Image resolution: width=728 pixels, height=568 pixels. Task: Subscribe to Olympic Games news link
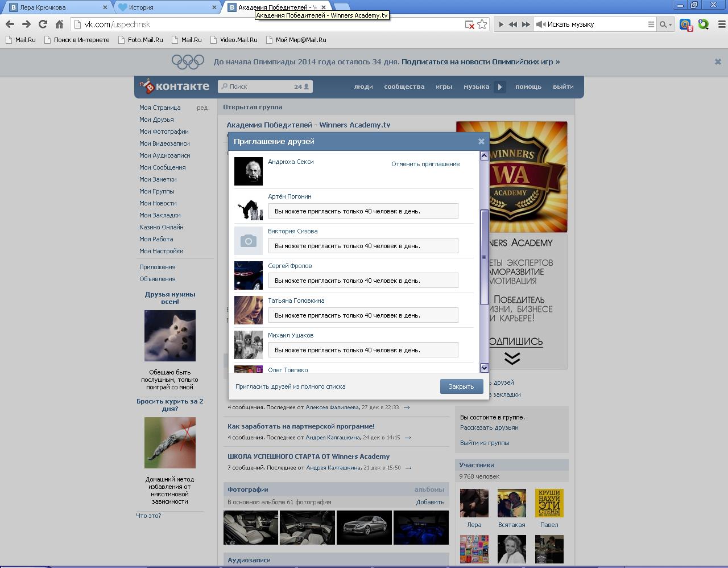tap(481, 61)
